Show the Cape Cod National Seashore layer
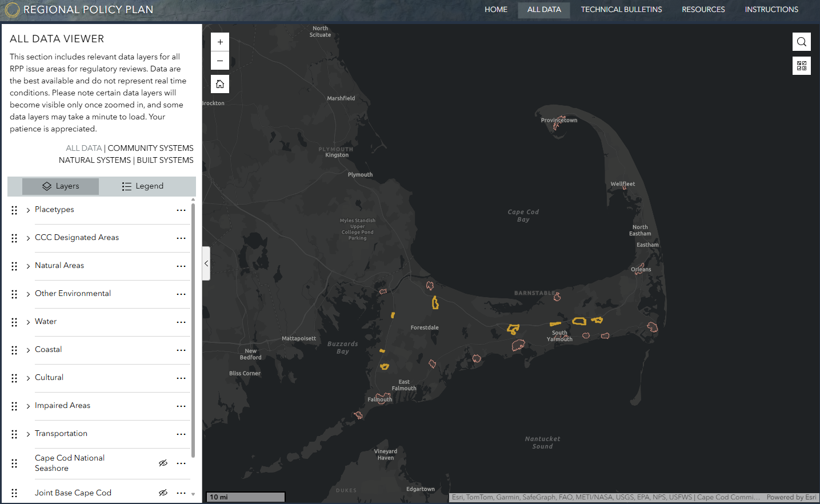This screenshot has width=820, height=504. tap(163, 463)
